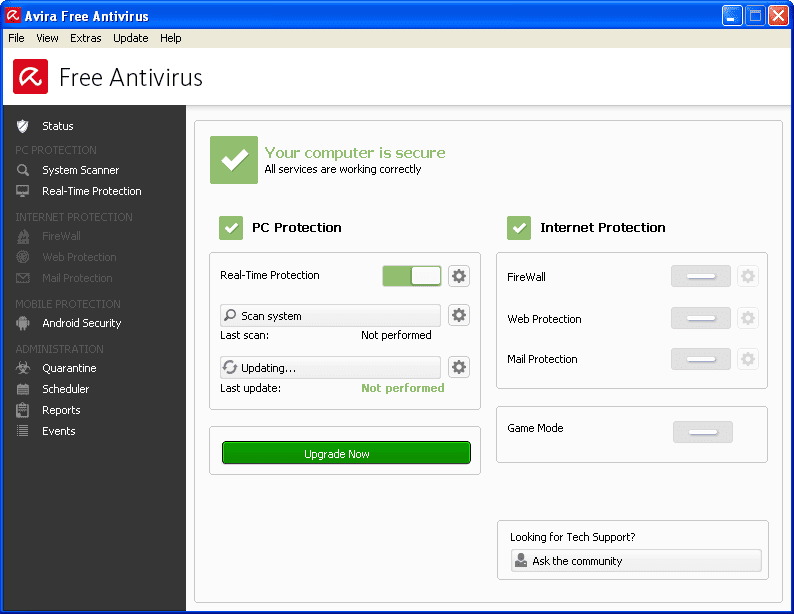Toggle the FireWall switch
The image size is (794, 614).
(701, 276)
